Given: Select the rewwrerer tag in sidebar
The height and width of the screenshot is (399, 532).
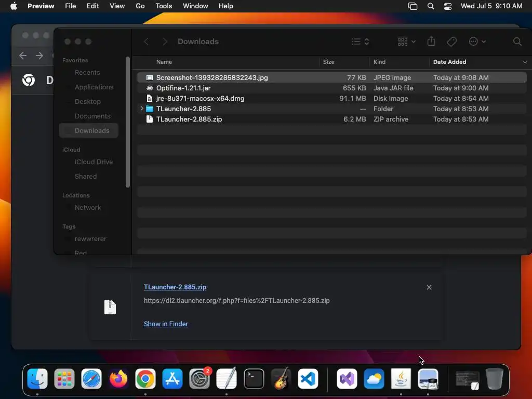Looking at the screenshot, I should pyautogui.click(x=90, y=239).
